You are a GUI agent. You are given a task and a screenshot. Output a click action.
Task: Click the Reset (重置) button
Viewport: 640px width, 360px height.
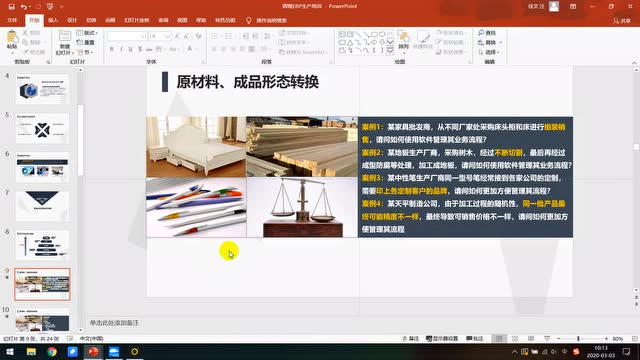click(86, 42)
